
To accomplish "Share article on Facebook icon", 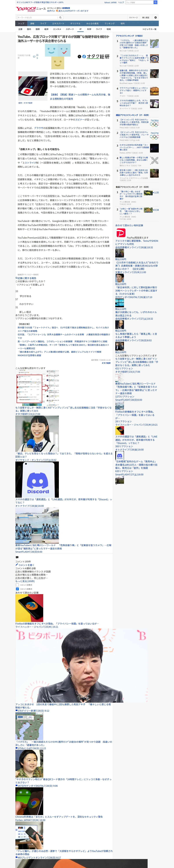I will pos(84,57).
